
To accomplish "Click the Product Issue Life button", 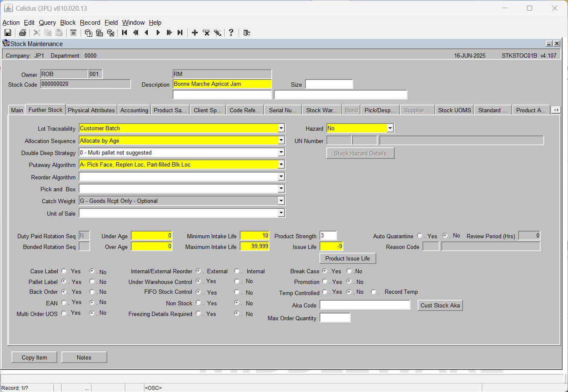I will pyautogui.click(x=348, y=258).
